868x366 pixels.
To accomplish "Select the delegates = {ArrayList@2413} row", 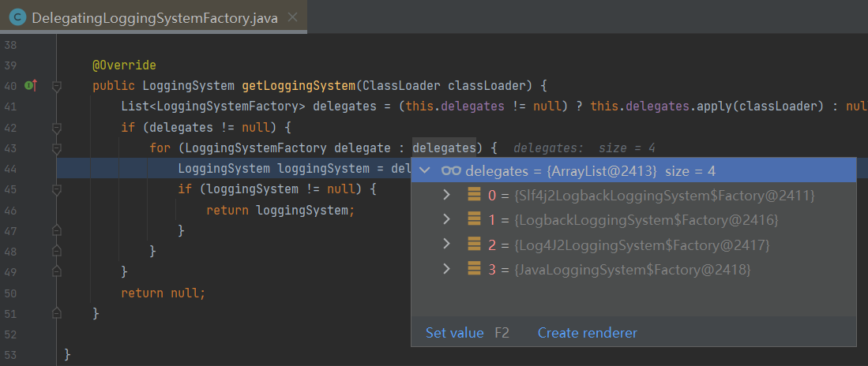I will (634, 170).
